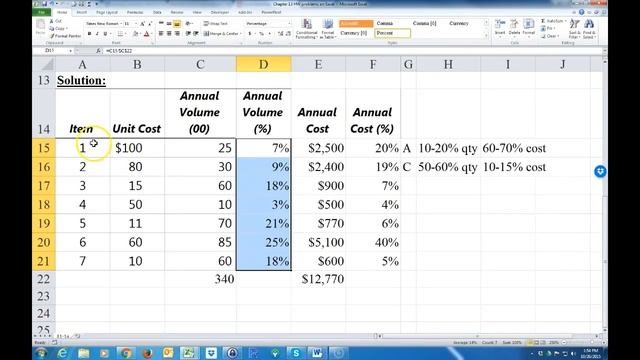Set middle vertical alignment
This screenshot has width=640, height=360.
(169, 24)
